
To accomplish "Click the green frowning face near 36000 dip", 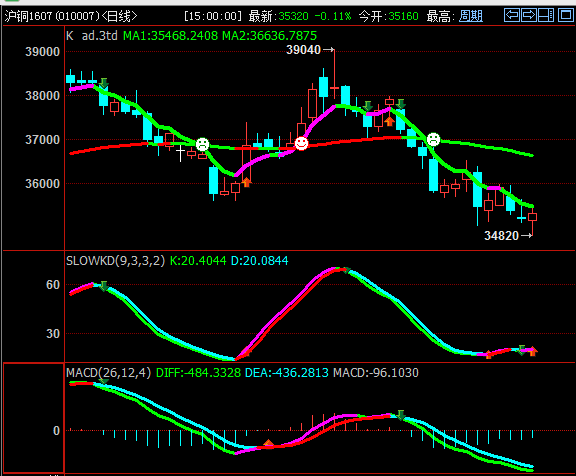I will click(x=202, y=144).
